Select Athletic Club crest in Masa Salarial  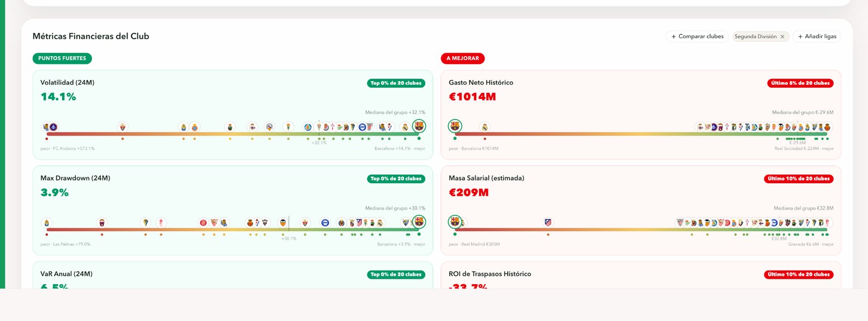(680, 222)
